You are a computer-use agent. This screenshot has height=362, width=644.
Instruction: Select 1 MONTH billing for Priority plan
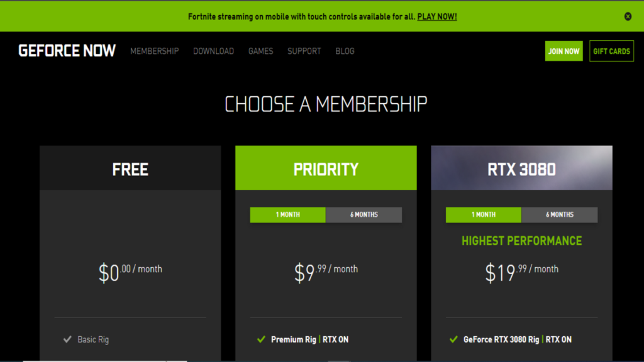tap(287, 214)
